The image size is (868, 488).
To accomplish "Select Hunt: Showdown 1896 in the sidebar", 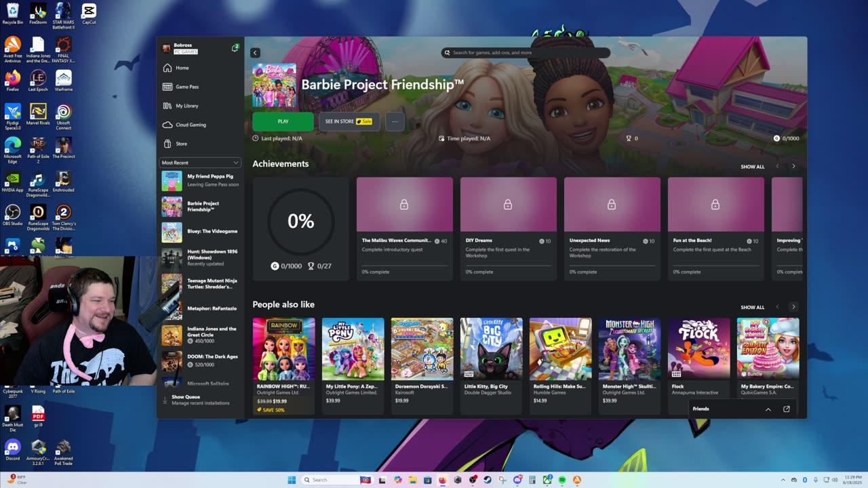I will point(200,257).
